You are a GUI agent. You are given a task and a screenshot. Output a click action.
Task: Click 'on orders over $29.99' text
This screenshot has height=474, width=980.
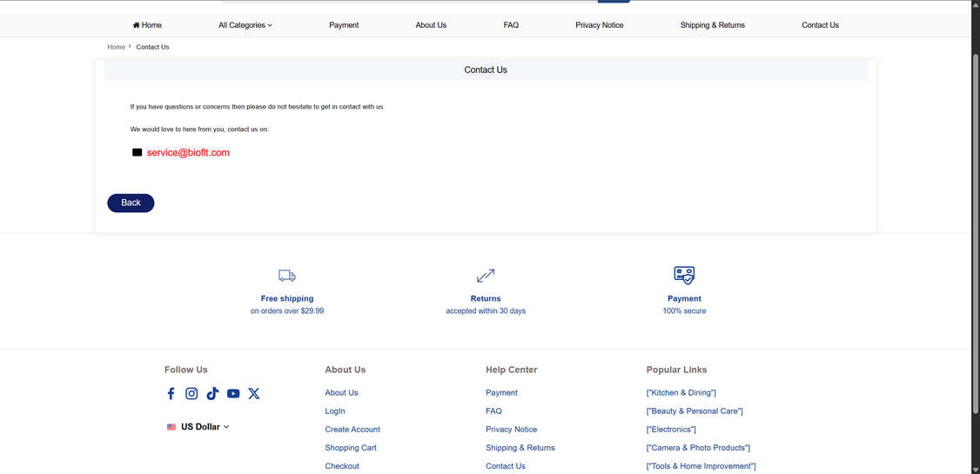point(287,311)
